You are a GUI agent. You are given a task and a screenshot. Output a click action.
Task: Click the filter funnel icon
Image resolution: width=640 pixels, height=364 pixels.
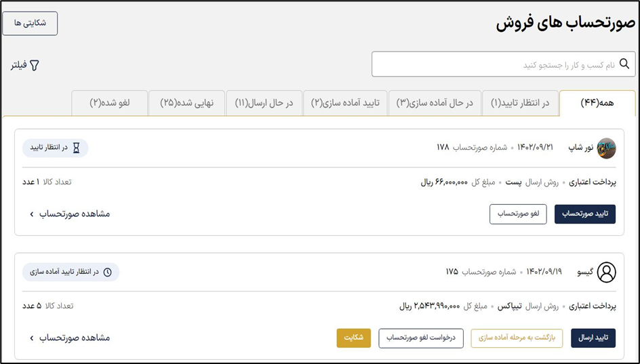35,65
